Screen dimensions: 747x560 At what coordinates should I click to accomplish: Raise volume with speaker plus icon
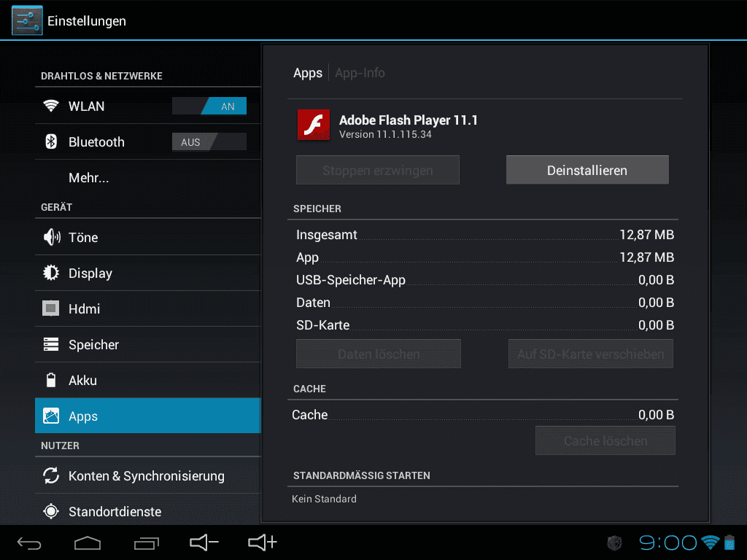point(263,542)
